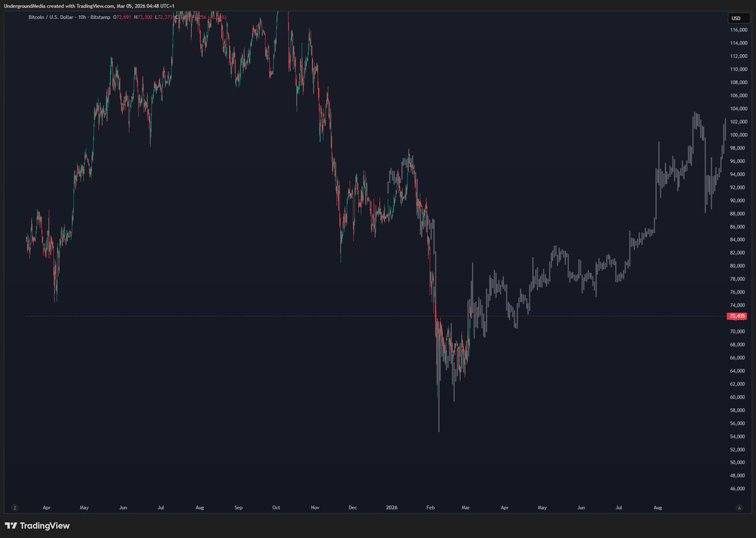Click the 54,000 price scale label

point(738,436)
